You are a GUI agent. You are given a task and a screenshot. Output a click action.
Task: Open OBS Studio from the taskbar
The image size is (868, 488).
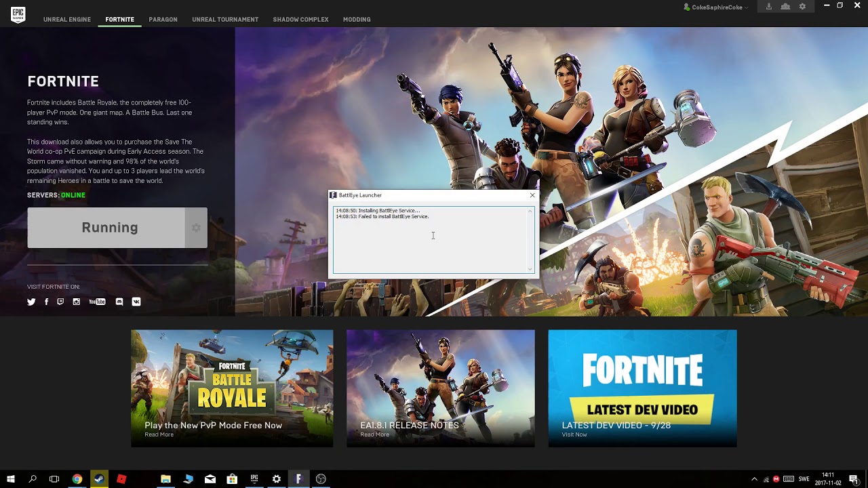321,479
